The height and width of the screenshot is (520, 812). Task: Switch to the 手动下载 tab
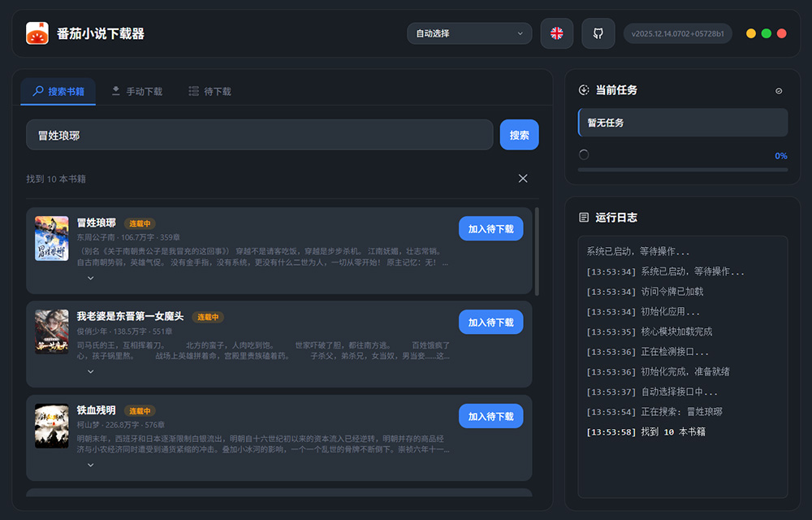click(137, 92)
